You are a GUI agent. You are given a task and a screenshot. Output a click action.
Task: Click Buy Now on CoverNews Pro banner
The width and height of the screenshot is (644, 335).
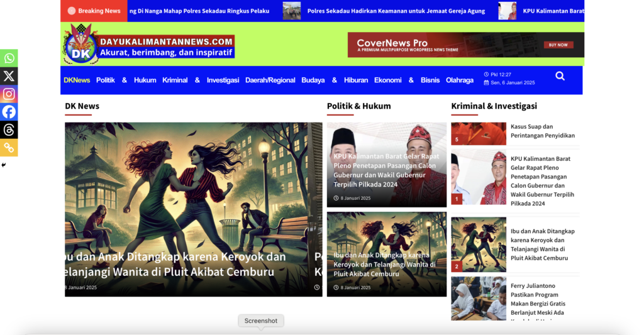click(x=558, y=45)
